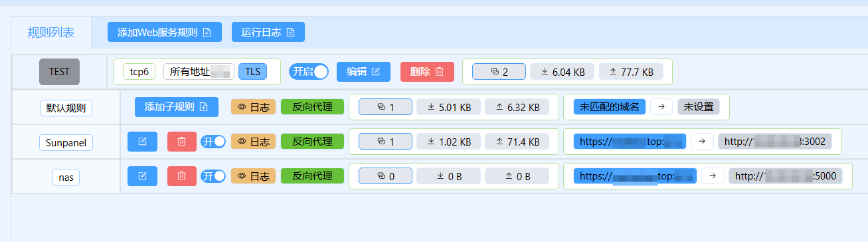Click upload traffic 6.32 KB
The width and height of the screenshot is (868, 242).
tap(517, 107)
